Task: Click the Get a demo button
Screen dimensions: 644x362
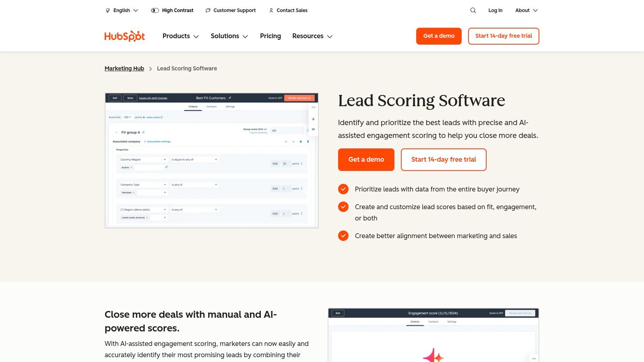Action: pyautogui.click(x=366, y=159)
